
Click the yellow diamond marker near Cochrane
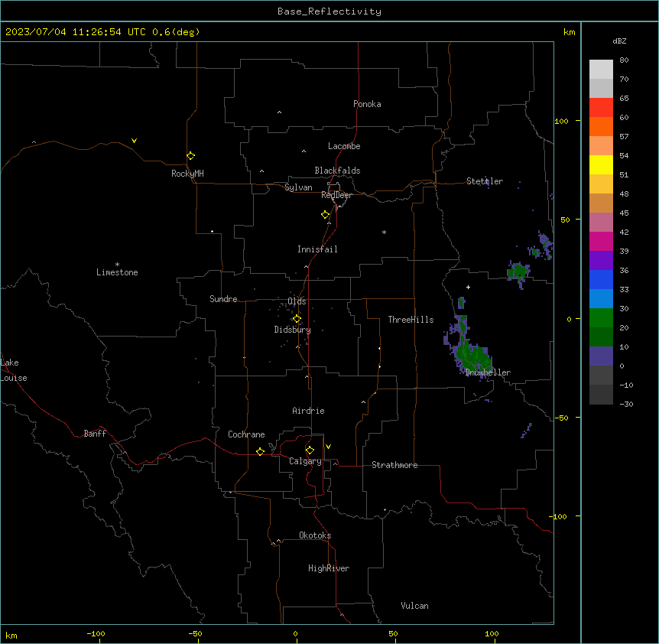click(261, 451)
